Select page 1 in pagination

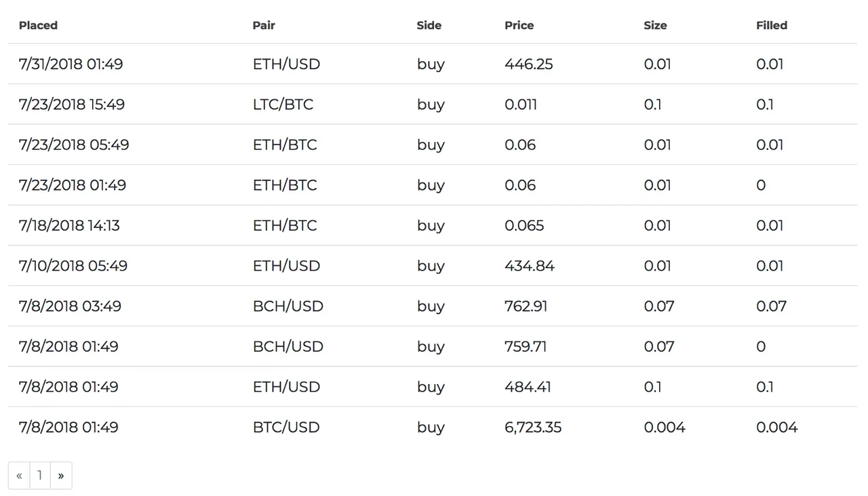(40, 476)
